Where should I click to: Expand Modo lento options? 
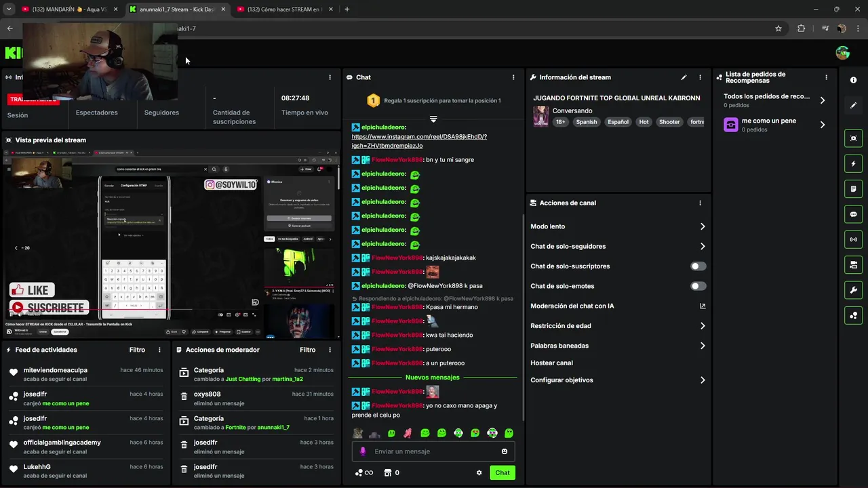[703, 226]
